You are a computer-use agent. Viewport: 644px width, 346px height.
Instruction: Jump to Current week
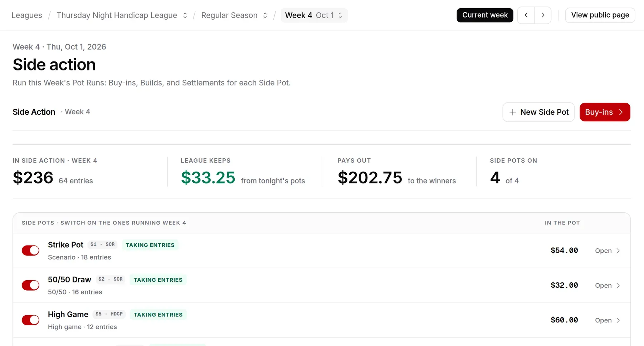485,15
